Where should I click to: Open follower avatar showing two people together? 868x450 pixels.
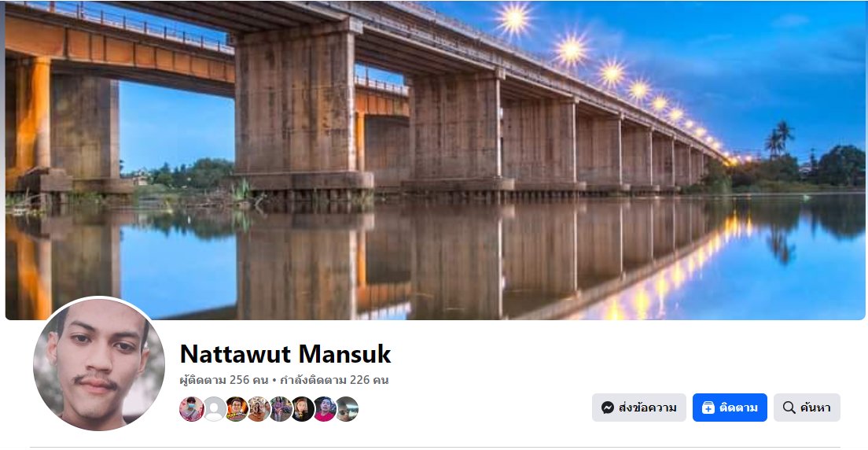(259, 409)
